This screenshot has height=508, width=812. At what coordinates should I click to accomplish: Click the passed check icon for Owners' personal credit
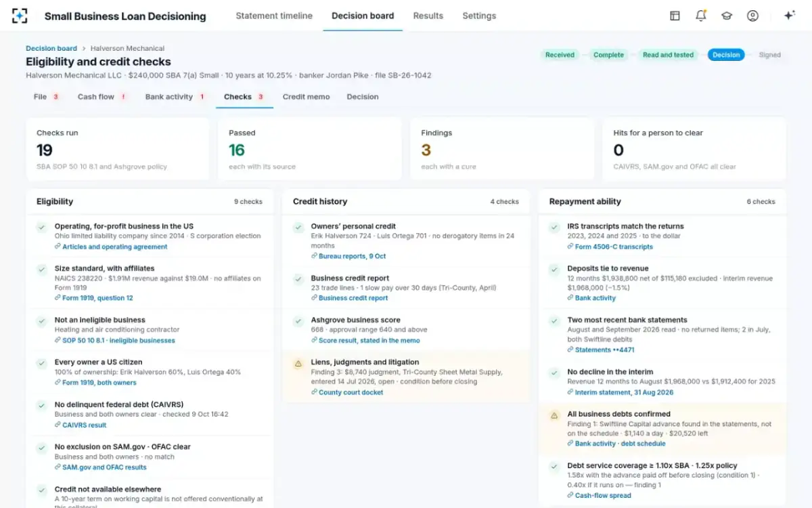(298, 228)
